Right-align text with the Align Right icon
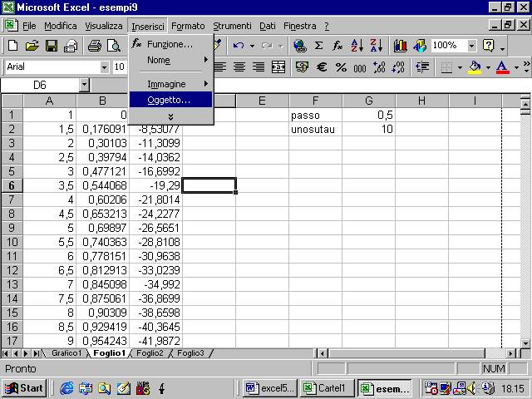Screen dimensions: 532x399 tap(259, 66)
